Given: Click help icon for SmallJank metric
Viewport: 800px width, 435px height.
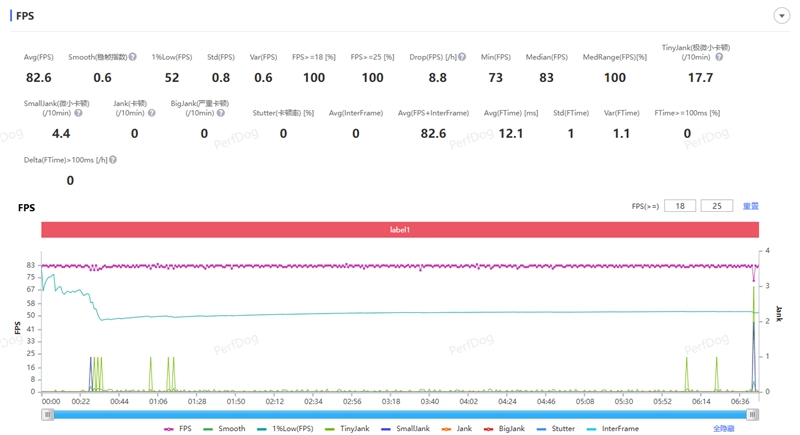Looking at the screenshot, I should 78,113.
